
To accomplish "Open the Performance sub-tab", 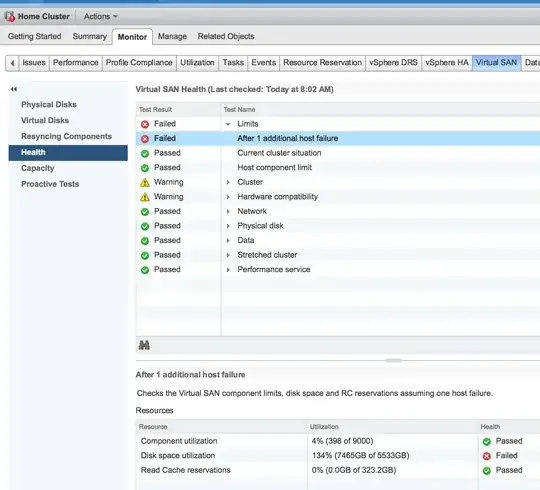I will pos(76,63).
